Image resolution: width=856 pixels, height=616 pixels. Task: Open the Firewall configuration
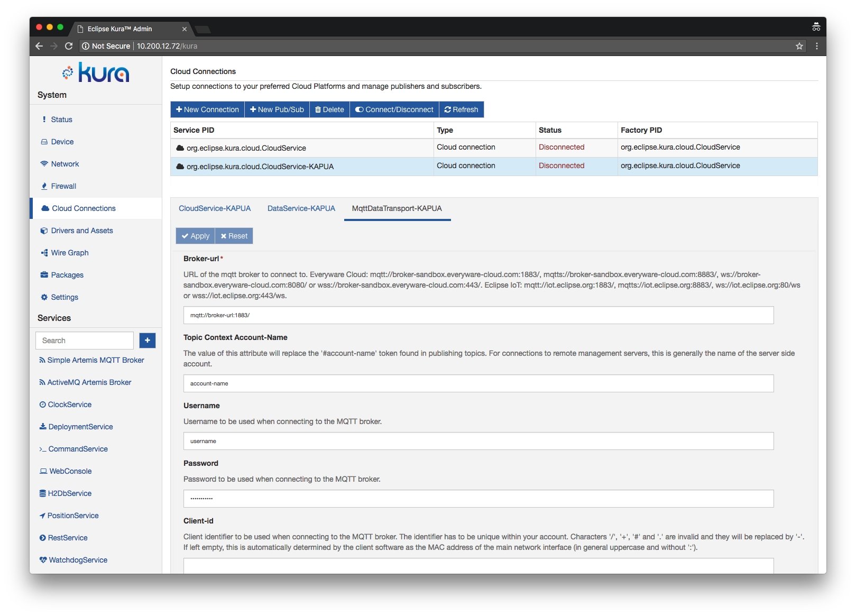63,186
